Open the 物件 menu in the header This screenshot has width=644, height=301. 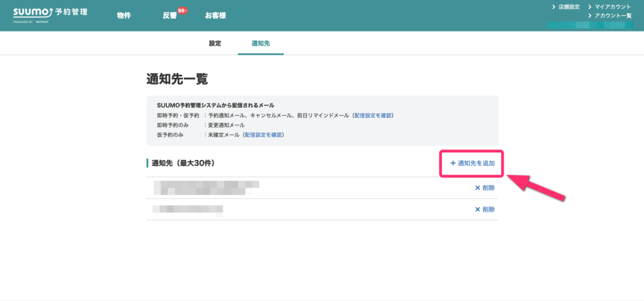click(124, 16)
